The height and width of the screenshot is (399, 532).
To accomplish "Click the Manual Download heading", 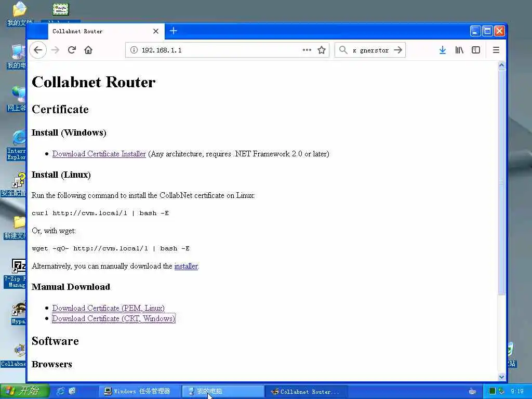I will [x=71, y=287].
